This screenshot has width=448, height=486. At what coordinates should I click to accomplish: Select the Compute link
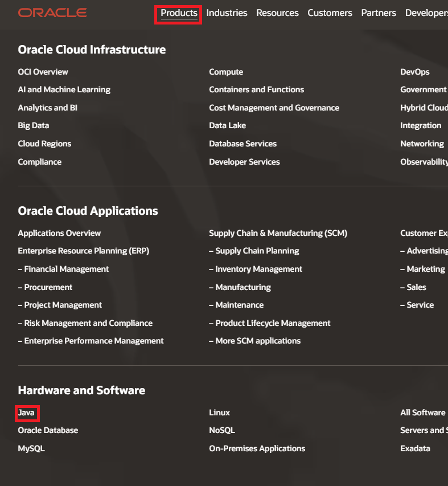coord(226,72)
